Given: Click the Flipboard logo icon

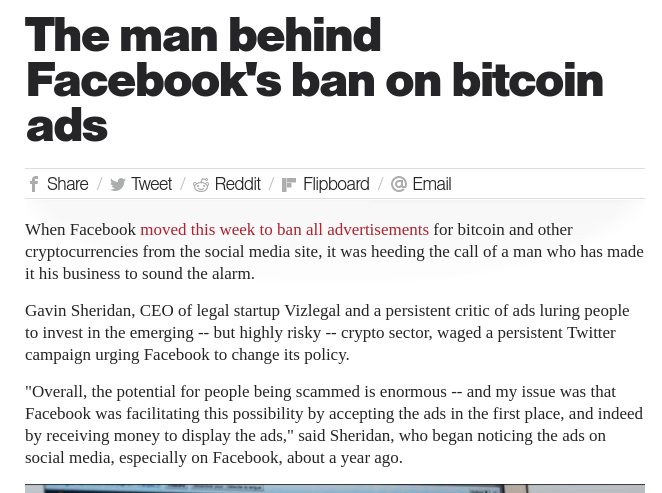Looking at the screenshot, I should [x=289, y=184].
